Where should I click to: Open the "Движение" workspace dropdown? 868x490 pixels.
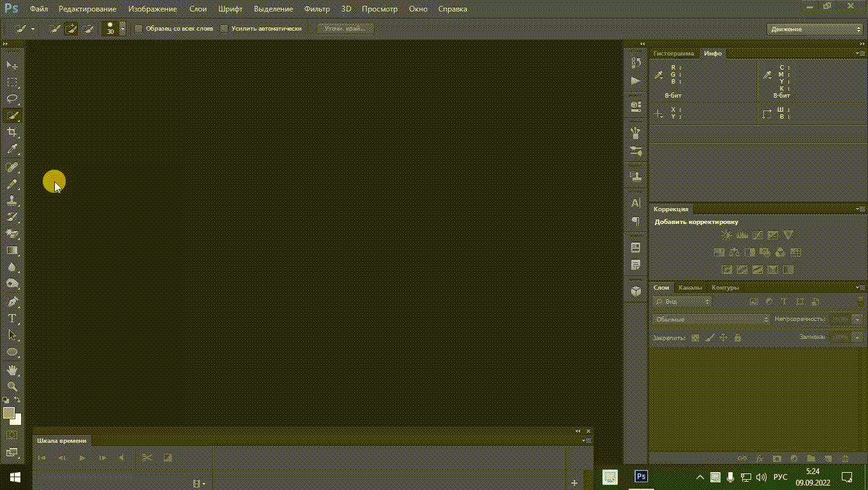coord(815,29)
